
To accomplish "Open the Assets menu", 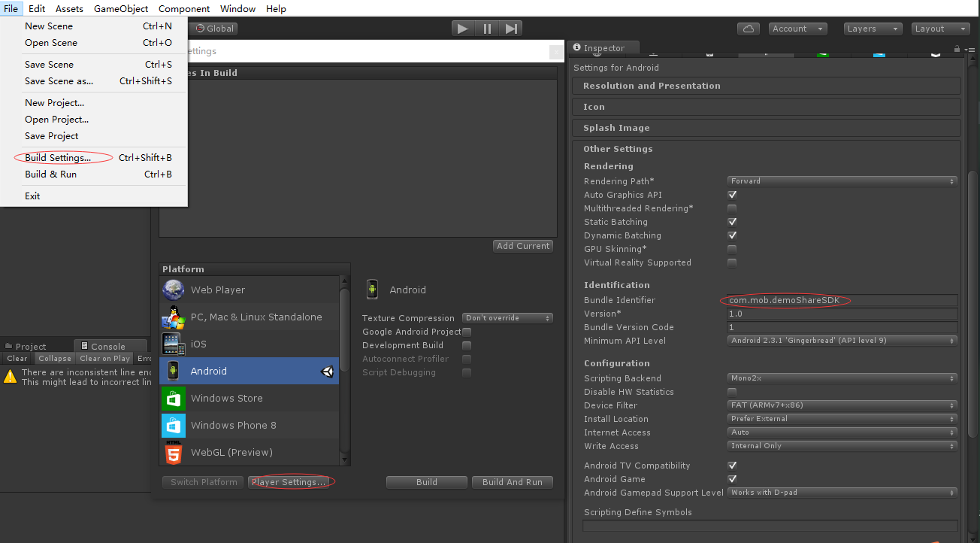I will [69, 9].
